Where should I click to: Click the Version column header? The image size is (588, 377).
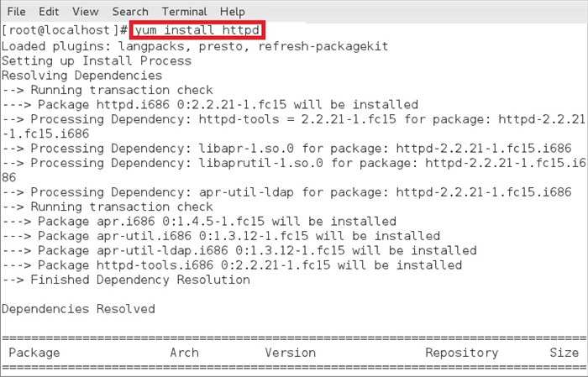tap(291, 353)
